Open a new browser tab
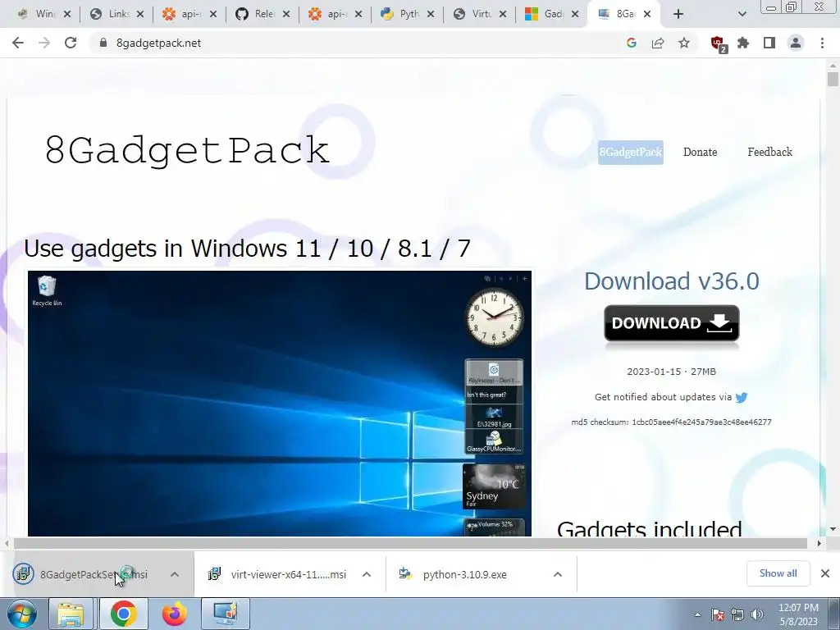Viewport: 840px width, 630px height. tap(678, 14)
